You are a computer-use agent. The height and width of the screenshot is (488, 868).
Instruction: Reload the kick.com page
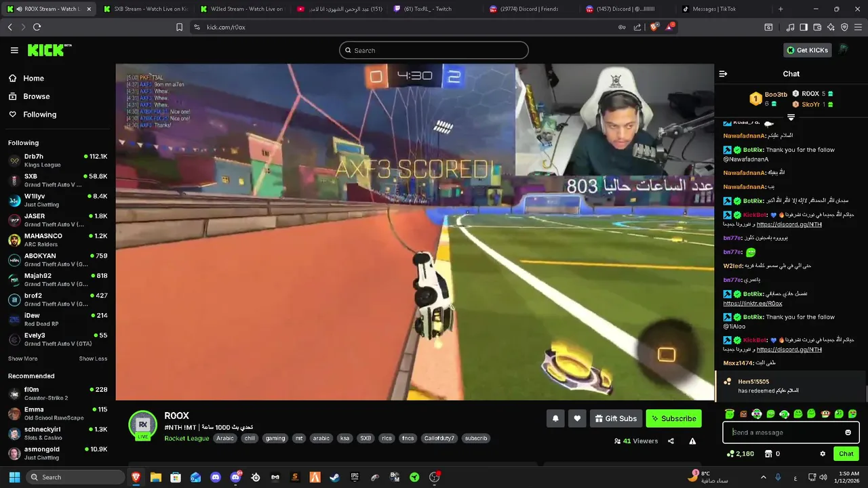click(x=37, y=27)
